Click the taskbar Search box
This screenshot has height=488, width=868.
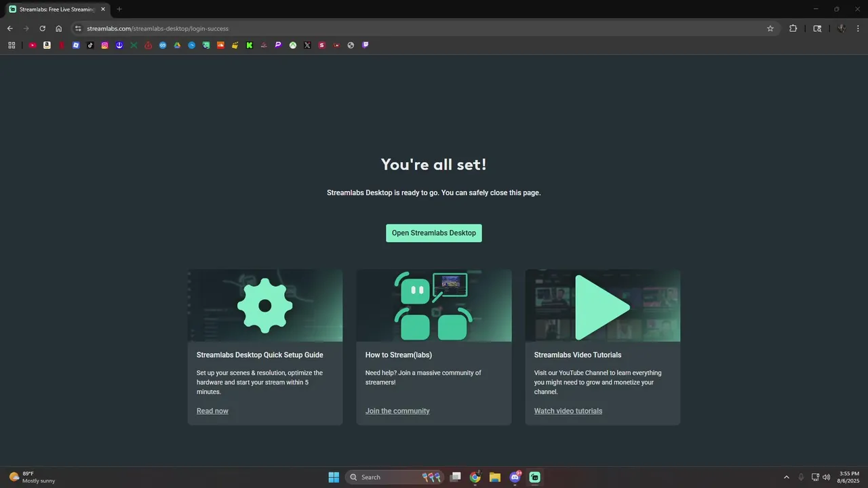tap(394, 477)
